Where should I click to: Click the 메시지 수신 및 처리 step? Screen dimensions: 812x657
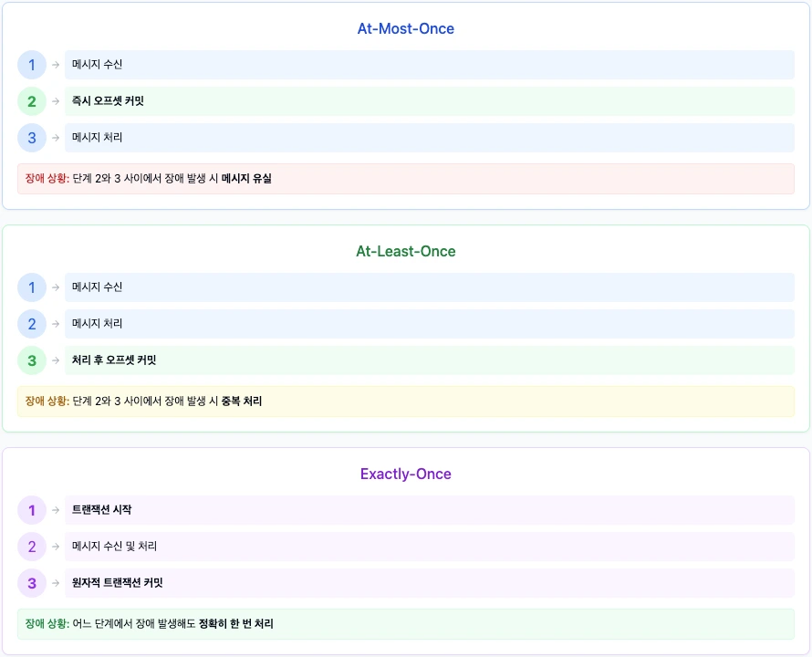[x=430, y=547]
